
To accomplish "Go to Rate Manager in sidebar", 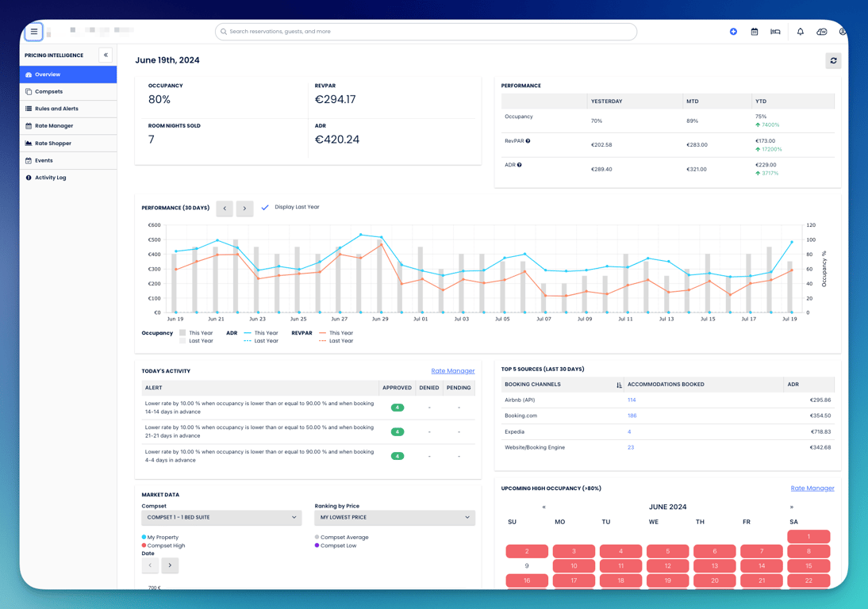I will [x=68, y=125].
